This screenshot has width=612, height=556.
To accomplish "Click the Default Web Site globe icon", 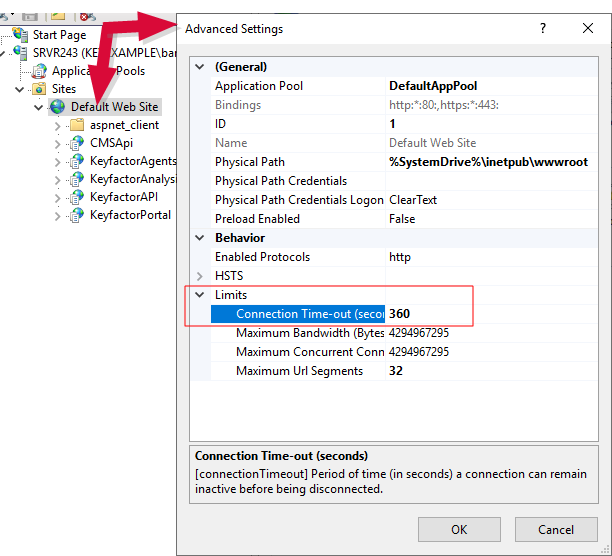I will [58, 107].
